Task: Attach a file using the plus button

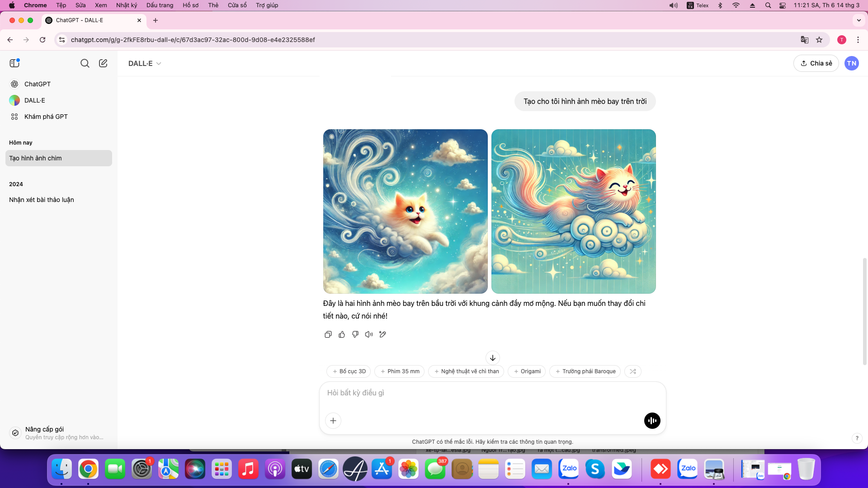Action: (333, 421)
